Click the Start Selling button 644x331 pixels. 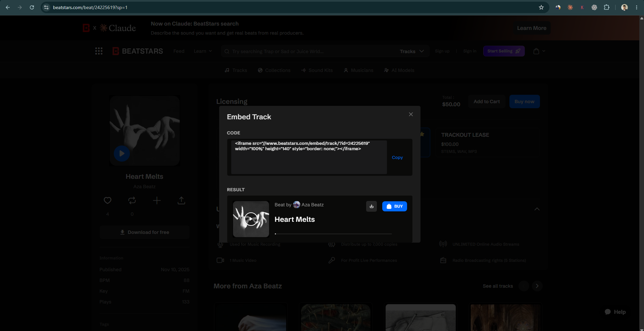point(504,51)
